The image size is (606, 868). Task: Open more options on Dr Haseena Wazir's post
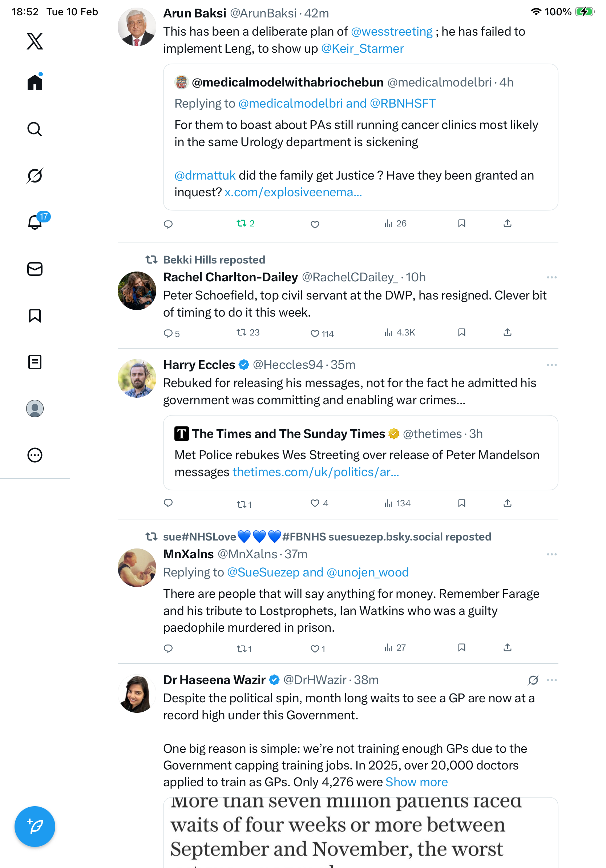point(552,680)
